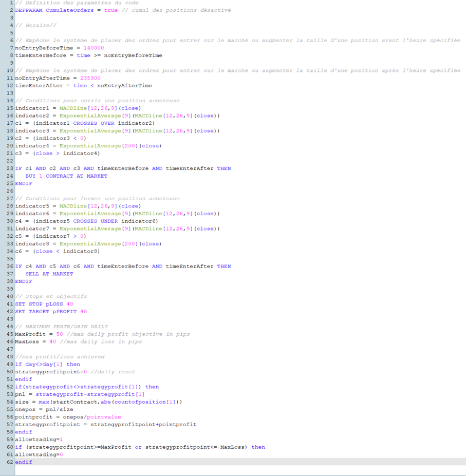
Task: Click Stops et objectifs comment
Action: point(51,297)
